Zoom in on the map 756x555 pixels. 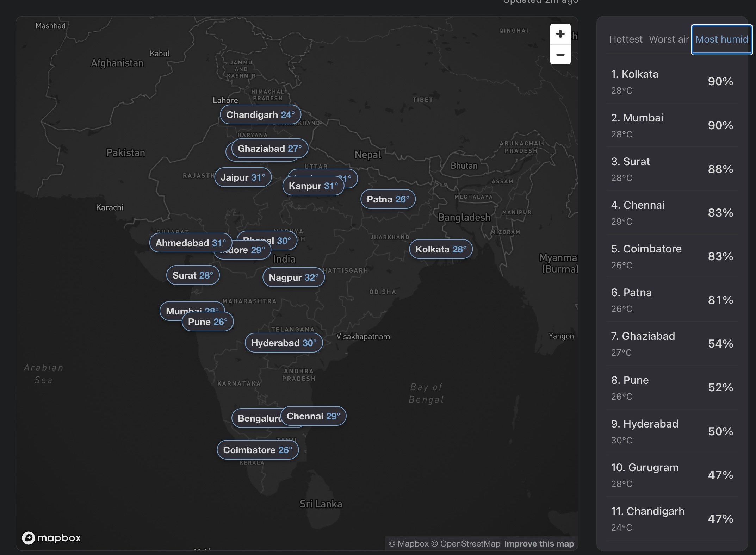coord(560,34)
